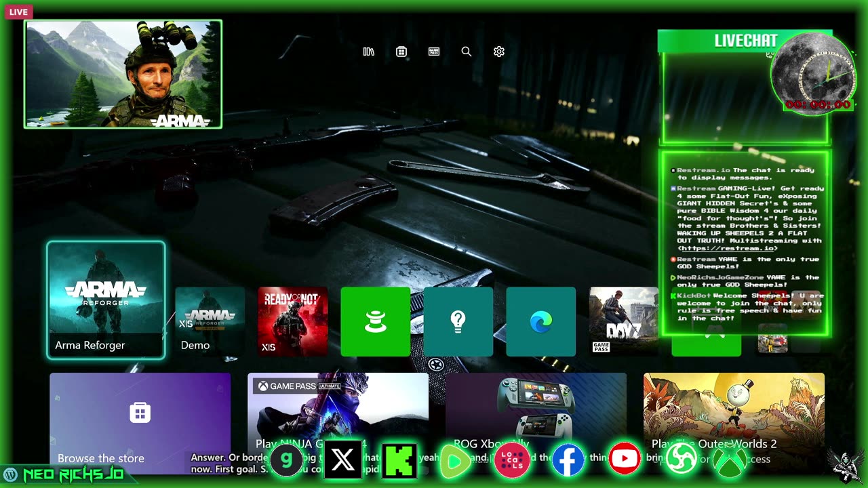Open the Game Pass icon in top bar

click(434, 52)
